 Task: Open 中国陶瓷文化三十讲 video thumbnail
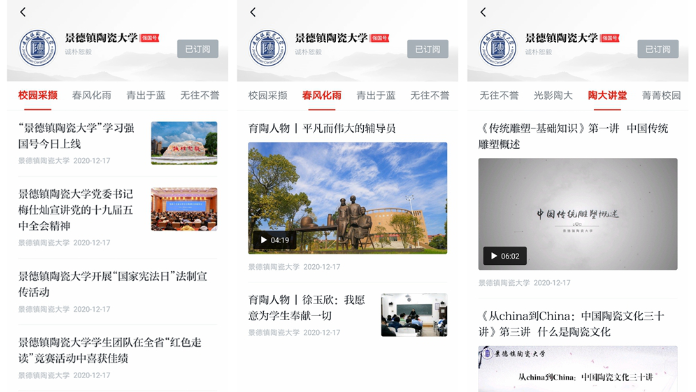click(x=578, y=369)
